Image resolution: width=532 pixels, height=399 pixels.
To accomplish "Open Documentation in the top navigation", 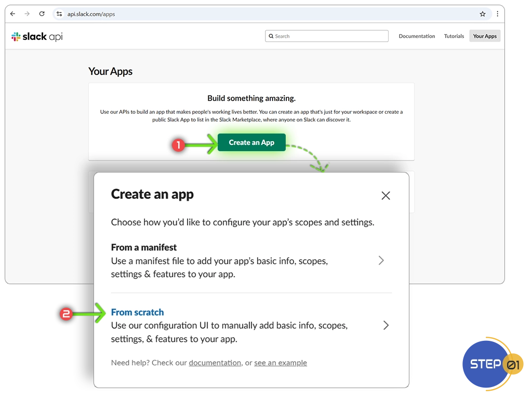I will tap(417, 36).
